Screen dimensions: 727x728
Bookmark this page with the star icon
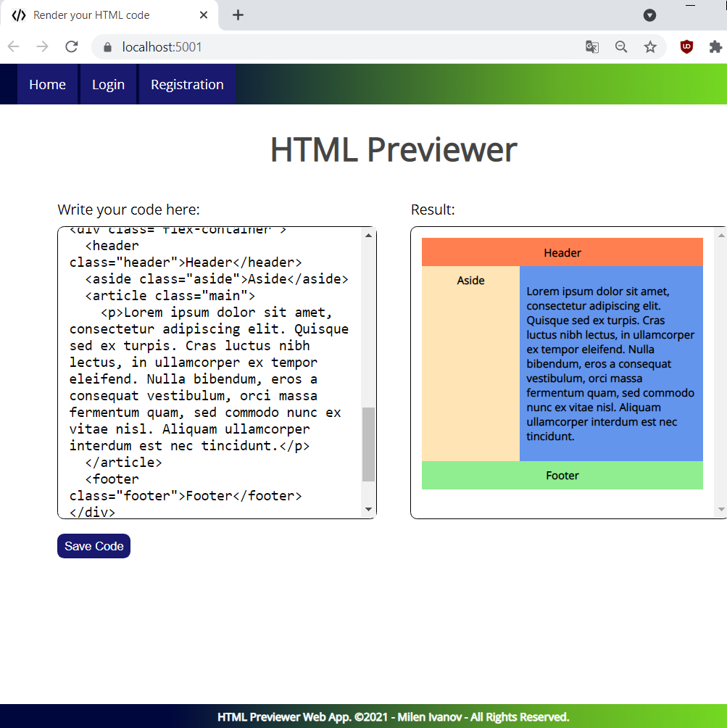pyautogui.click(x=650, y=47)
